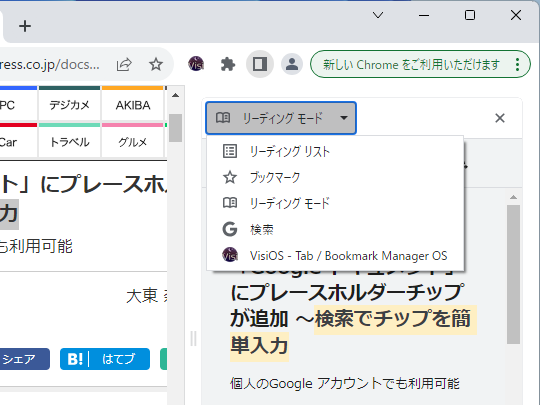540x405 pixels.
Task: Close the side panel with the X button
Action: (500, 118)
